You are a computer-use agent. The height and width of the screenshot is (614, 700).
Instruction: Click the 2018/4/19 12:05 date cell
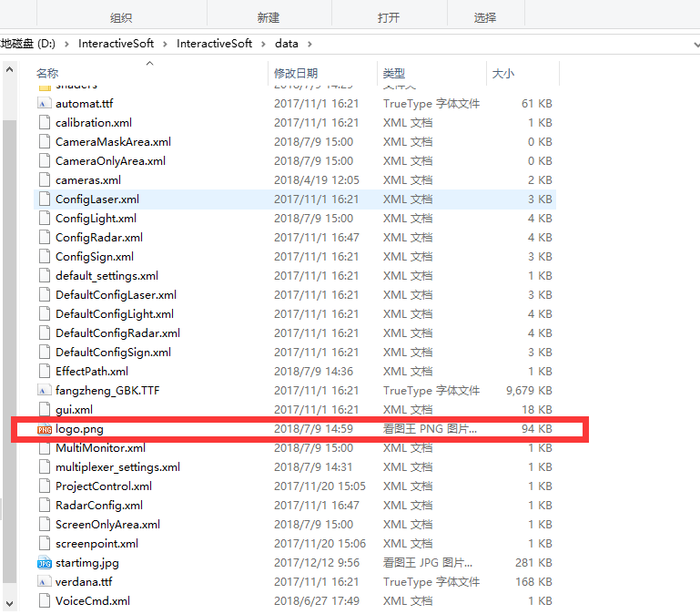click(x=317, y=180)
